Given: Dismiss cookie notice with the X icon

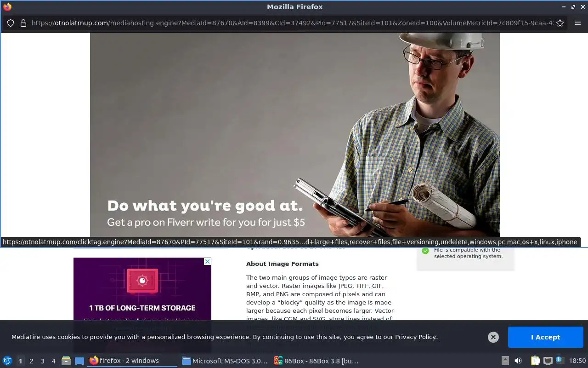Looking at the screenshot, I should point(493,337).
